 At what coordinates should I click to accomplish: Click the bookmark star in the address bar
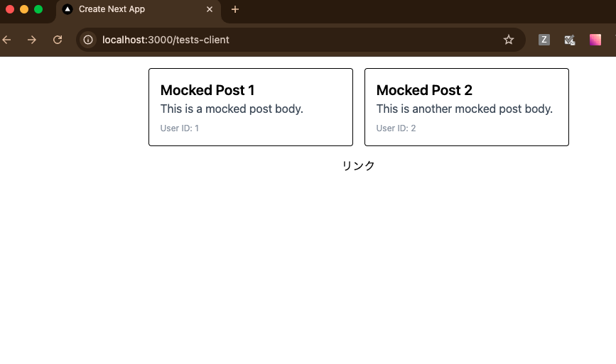[x=509, y=40]
